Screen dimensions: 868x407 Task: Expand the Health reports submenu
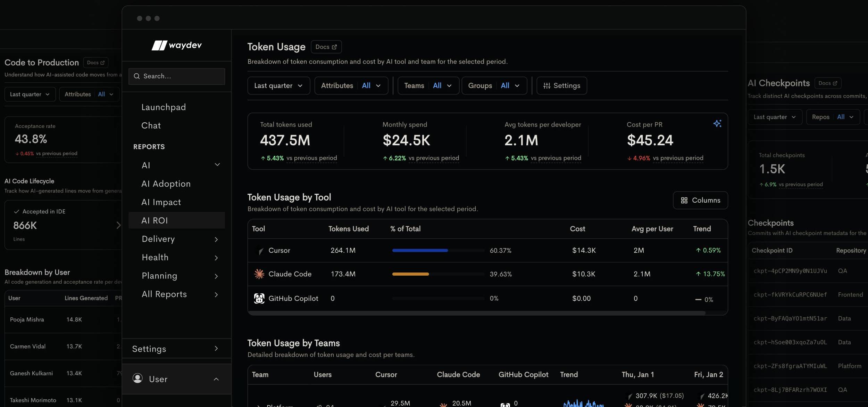pos(216,258)
